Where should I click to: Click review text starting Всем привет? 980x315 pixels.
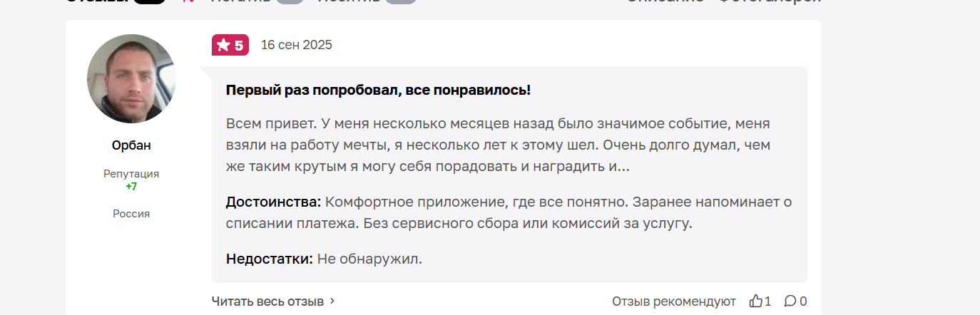coord(498,145)
